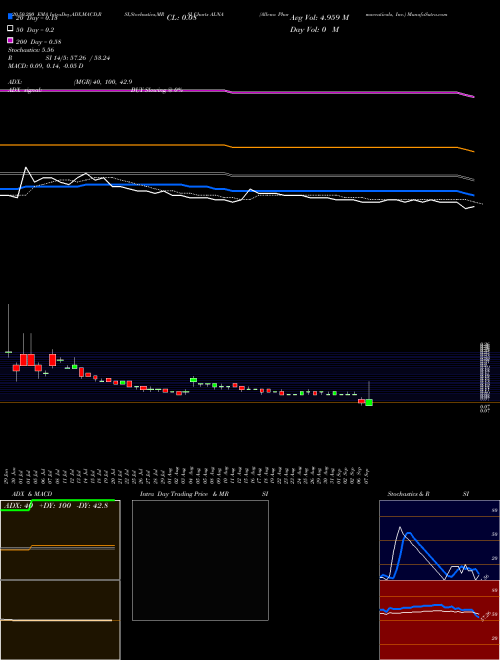Click the blue Stochastics chart panel

point(439,540)
